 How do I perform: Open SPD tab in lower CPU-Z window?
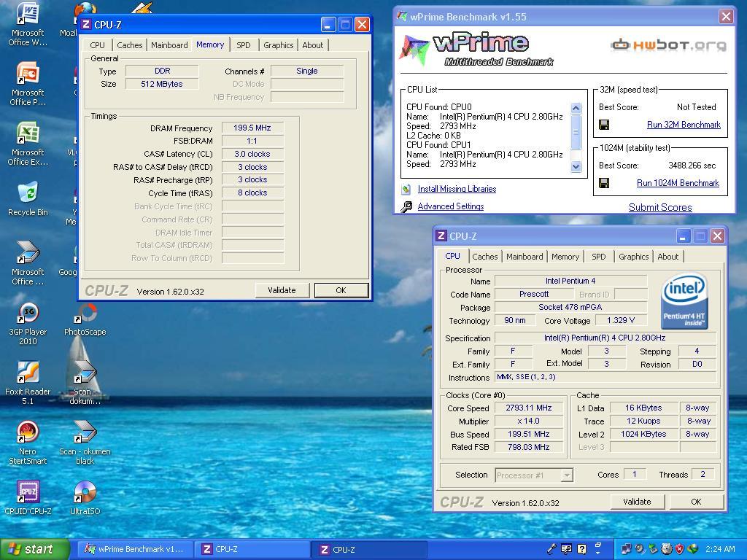click(x=599, y=257)
